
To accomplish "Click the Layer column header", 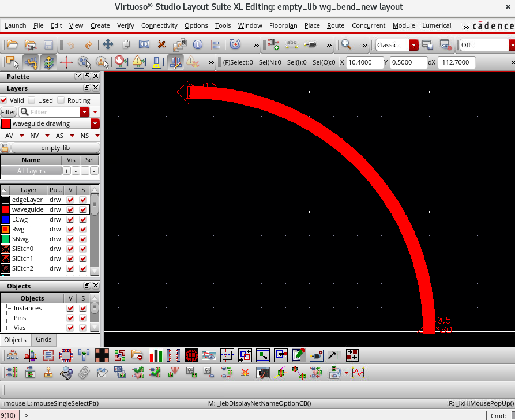I will pos(29,190).
